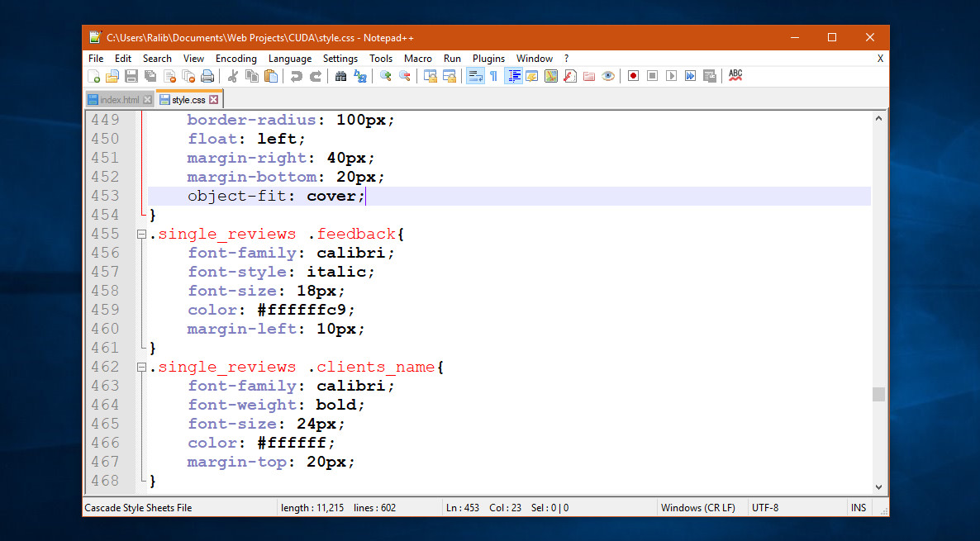Close the style.css tab
This screenshot has height=541, width=980.
tap(214, 100)
